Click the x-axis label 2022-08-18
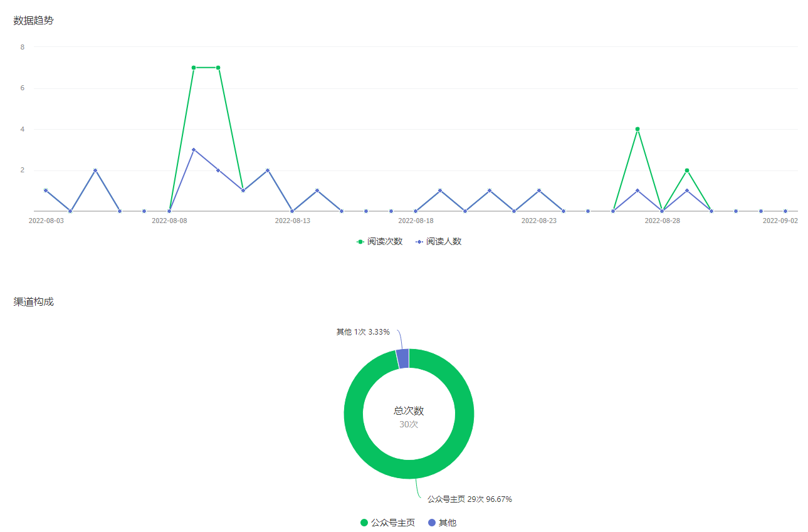Screen dimensions: 808x532 416,221
